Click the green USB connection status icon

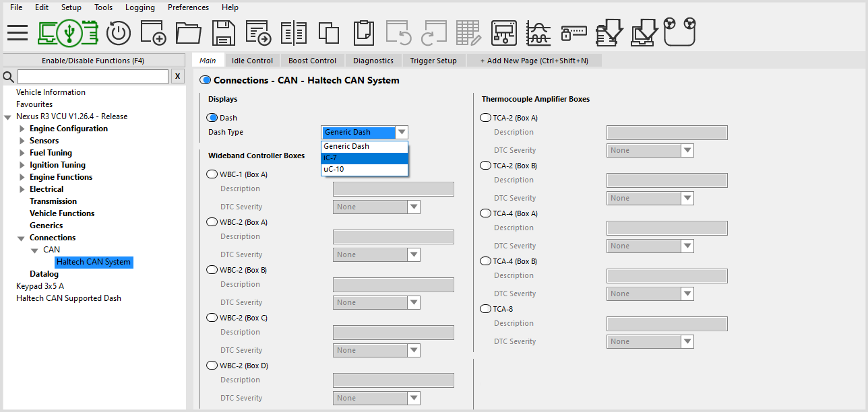67,32
